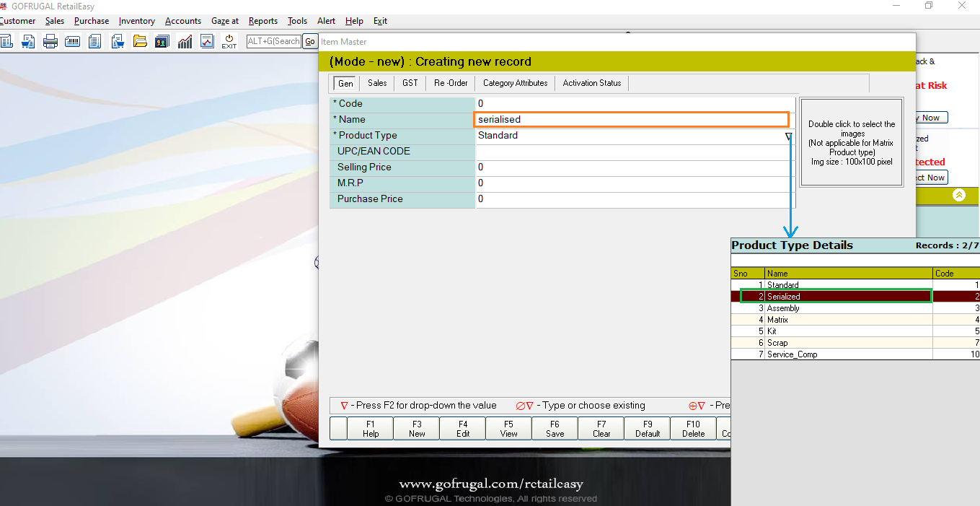Open the Tools menu
This screenshot has height=506, width=980.
click(x=297, y=21)
